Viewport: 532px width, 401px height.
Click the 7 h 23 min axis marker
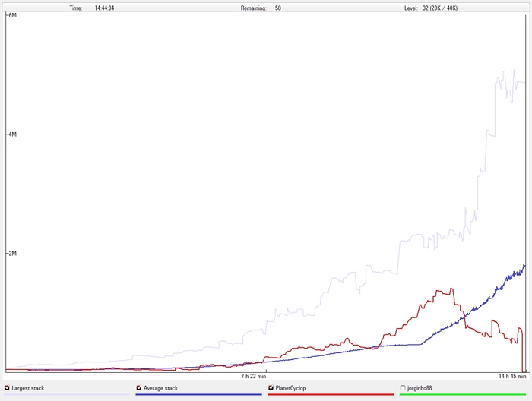click(253, 376)
